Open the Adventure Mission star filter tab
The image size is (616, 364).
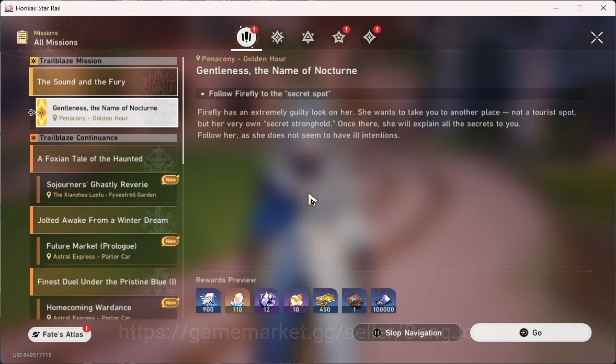click(x=339, y=37)
